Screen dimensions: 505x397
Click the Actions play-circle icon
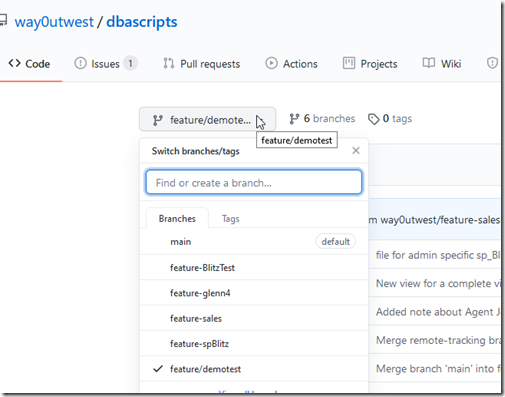[x=271, y=63]
